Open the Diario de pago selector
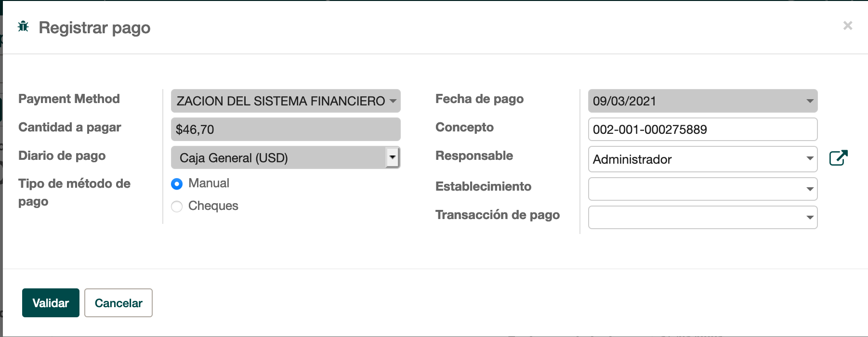Viewport: 868px width, 337px height. click(x=393, y=157)
